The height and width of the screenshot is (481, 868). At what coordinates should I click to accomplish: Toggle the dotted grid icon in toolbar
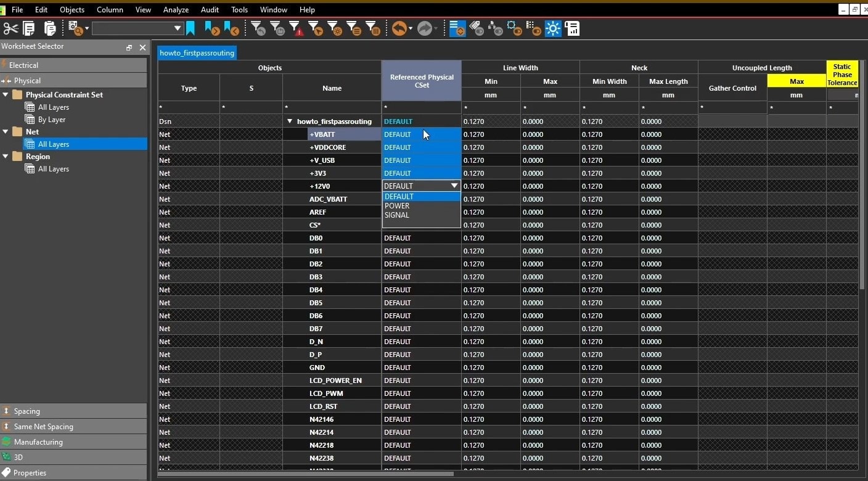click(533, 28)
